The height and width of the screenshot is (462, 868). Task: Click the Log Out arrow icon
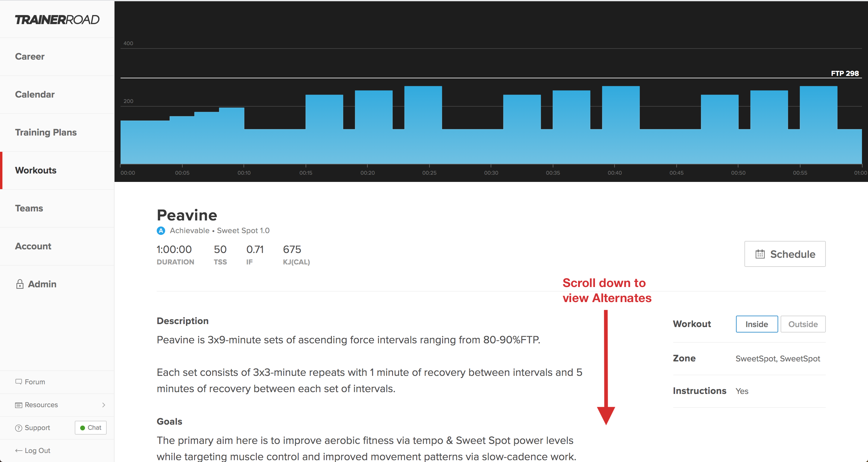[x=19, y=451]
